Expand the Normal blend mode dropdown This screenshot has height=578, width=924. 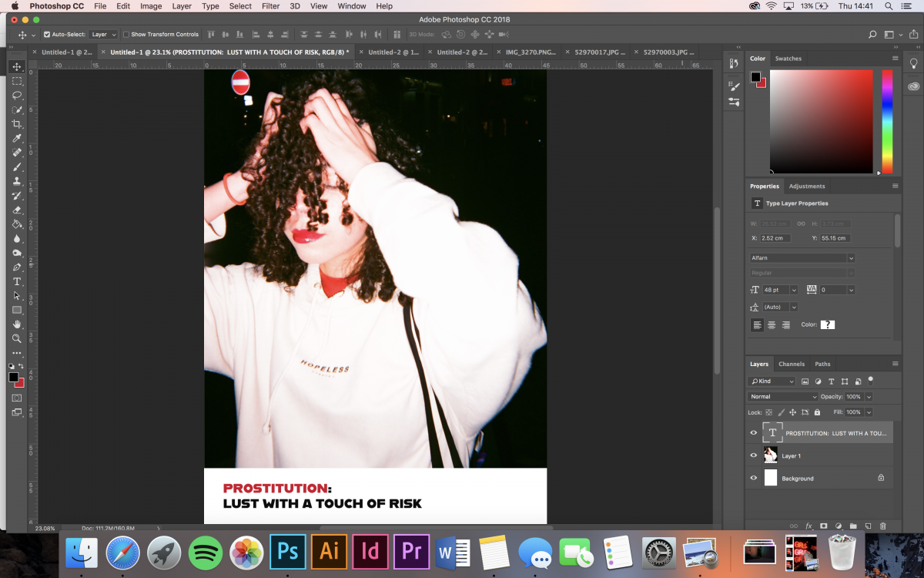point(782,396)
